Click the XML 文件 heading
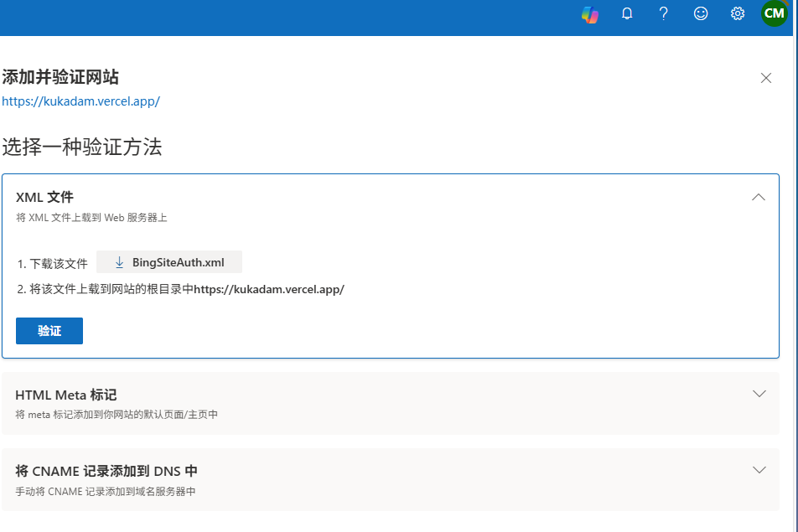The height and width of the screenshot is (532, 798). tap(44, 198)
